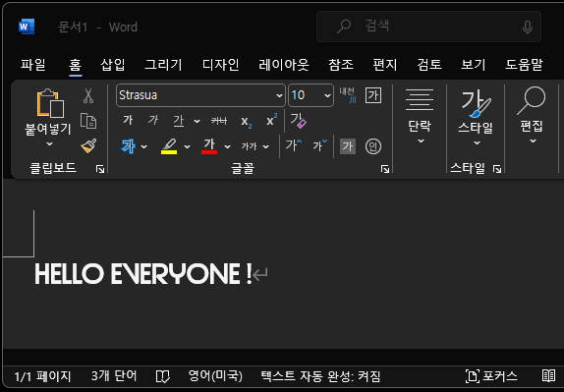Expand change case 가가 dropdown arrow
Viewport: 564px width, 392px height.
(266, 146)
